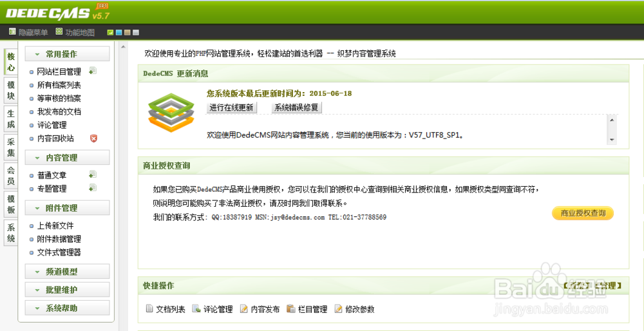This screenshot has width=644, height=331.
Task: Click 管理 link in 快捷操作 header
Action: (607, 285)
